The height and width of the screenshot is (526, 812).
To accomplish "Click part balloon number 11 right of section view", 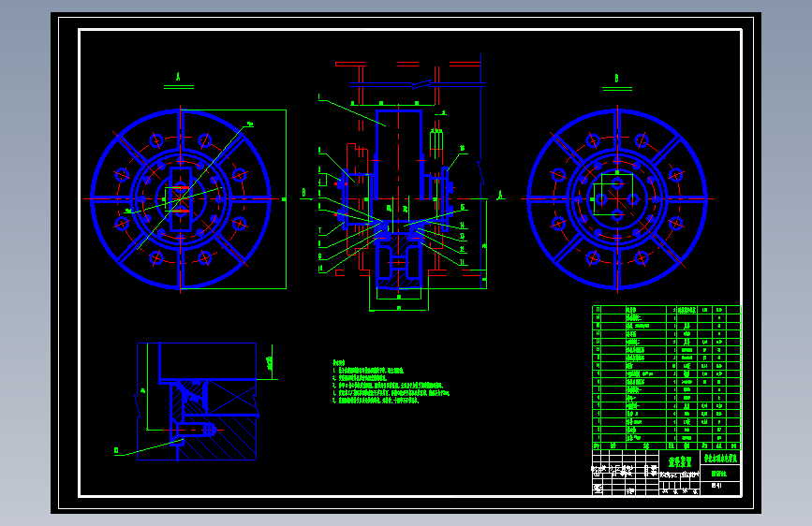I will click(x=462, y=262).
